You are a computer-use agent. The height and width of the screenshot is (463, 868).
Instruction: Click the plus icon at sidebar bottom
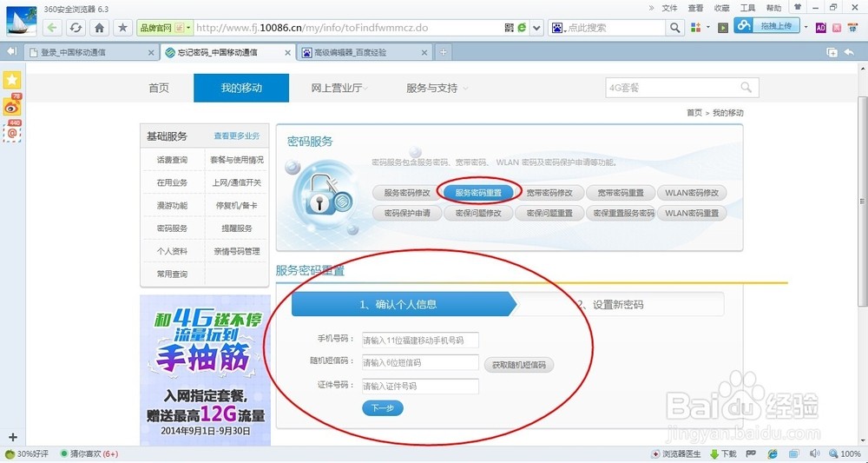(13, 438)
